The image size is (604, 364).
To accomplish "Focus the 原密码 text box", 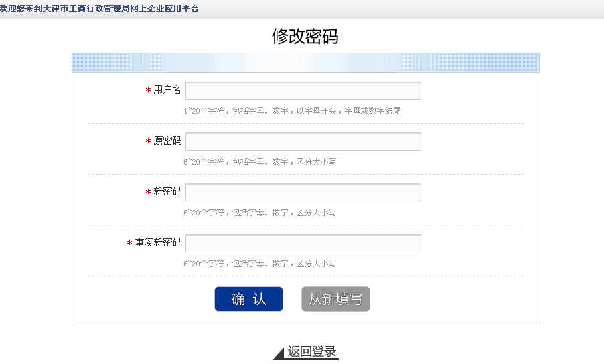I will click(303, 141).
